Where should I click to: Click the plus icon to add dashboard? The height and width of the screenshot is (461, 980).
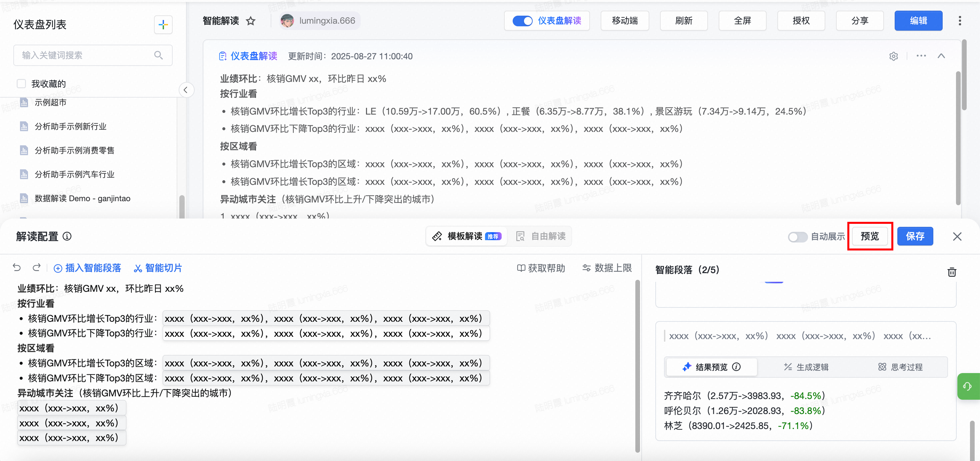[x=163, y=25]
